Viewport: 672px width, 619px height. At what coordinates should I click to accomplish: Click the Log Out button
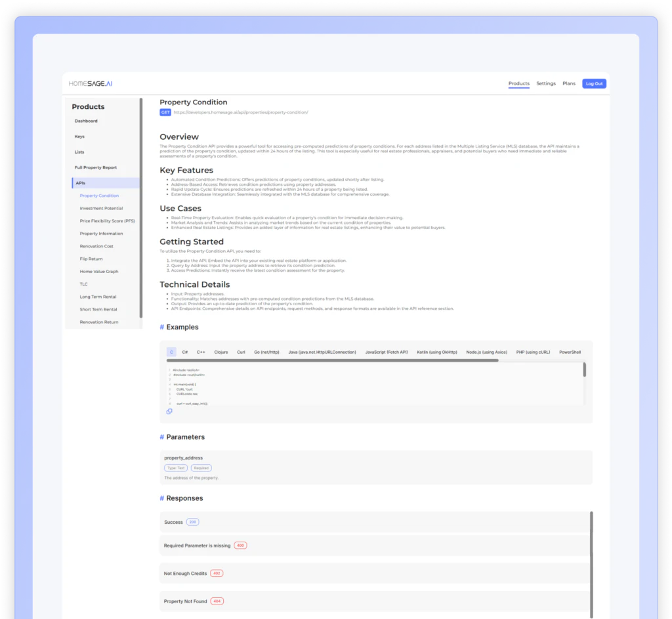593,83
